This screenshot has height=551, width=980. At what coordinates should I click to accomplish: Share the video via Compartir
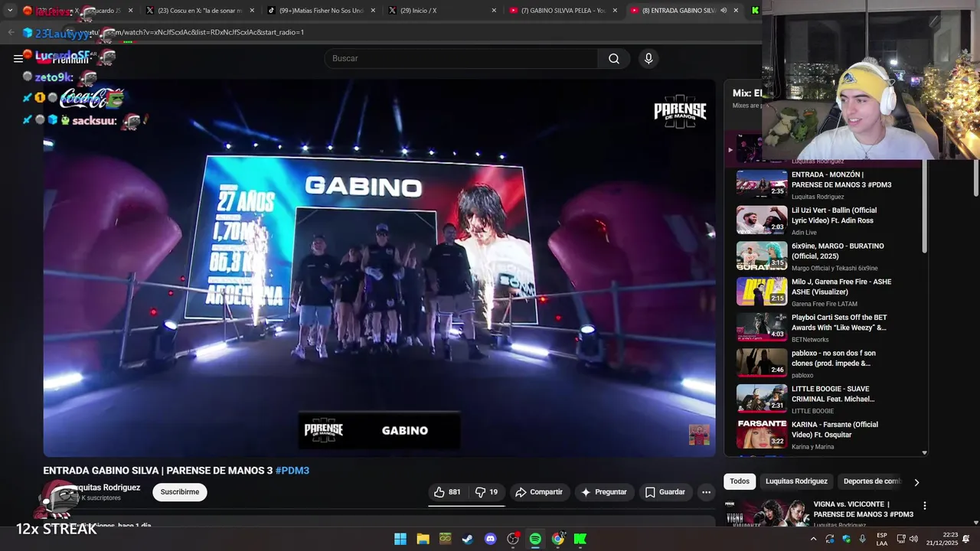click(x=539, y=492)
